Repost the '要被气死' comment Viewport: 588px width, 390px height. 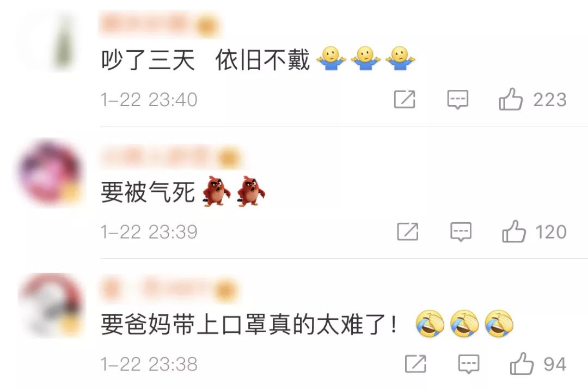(408, 231)
